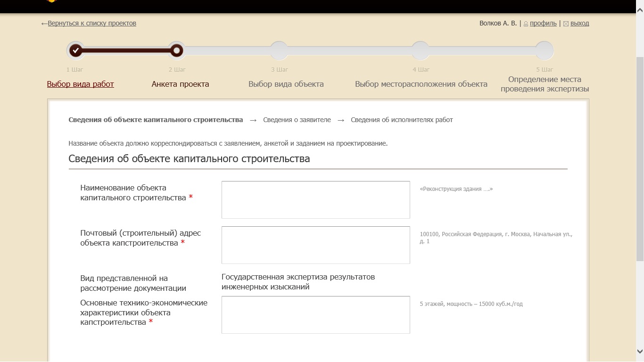Click value 'Государственная экспертиза результатов инженерных изысканий'
Image resolution: width=644 pixels, height=362 pixels.
[x=298, y=282]
